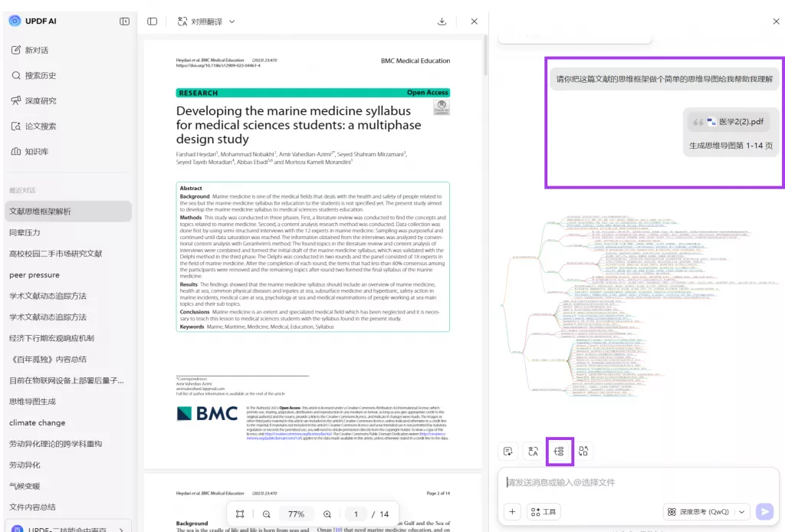Open the 对照翻译 dropdown menu
Image resolution: width=785 pixels, height=532 pixels.
206,21
